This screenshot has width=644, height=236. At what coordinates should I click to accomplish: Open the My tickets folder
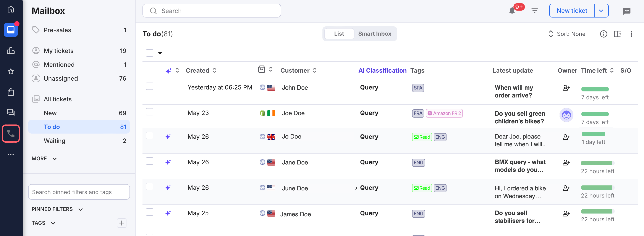(x=79, y=51)
